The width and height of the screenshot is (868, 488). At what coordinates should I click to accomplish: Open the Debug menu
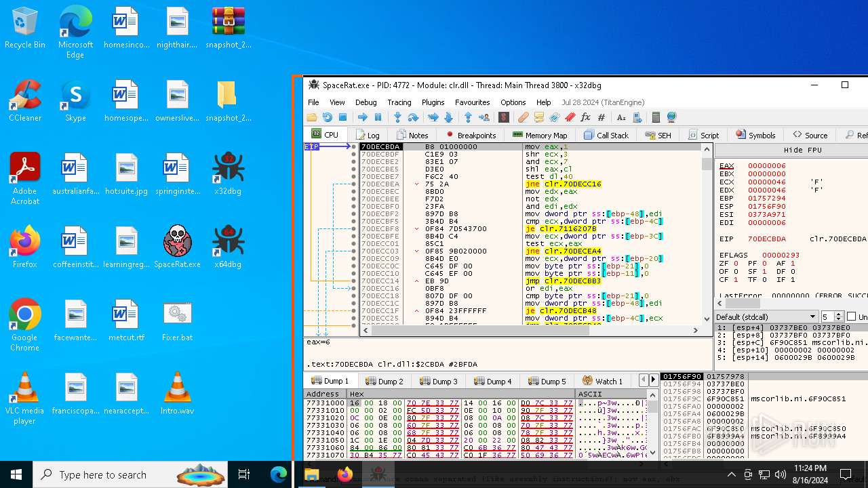pos(366,102)
